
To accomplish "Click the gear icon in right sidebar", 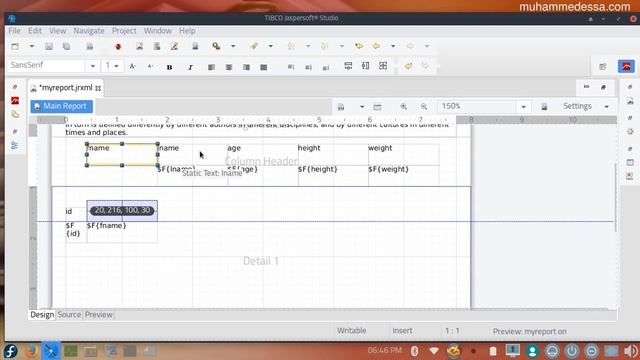I will (x=630, y=131).
